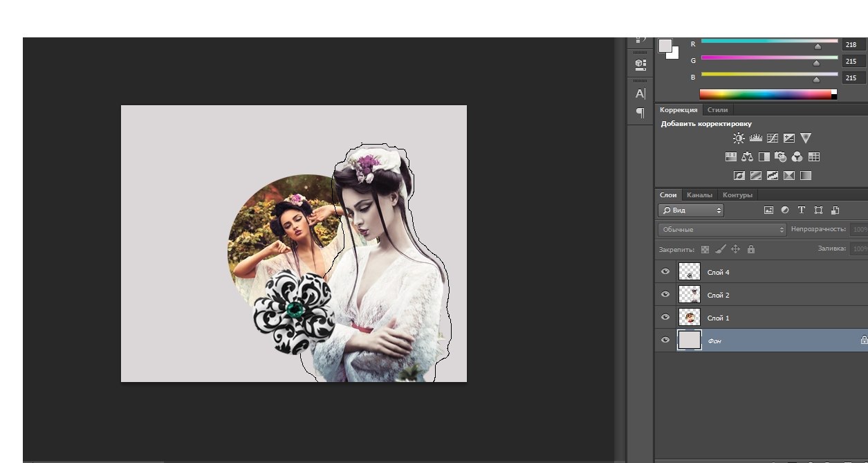The height and width of the screenshot is (463, 868).
Task: Add a Photo Filter adjustment
Action: (x=780, y=157)
